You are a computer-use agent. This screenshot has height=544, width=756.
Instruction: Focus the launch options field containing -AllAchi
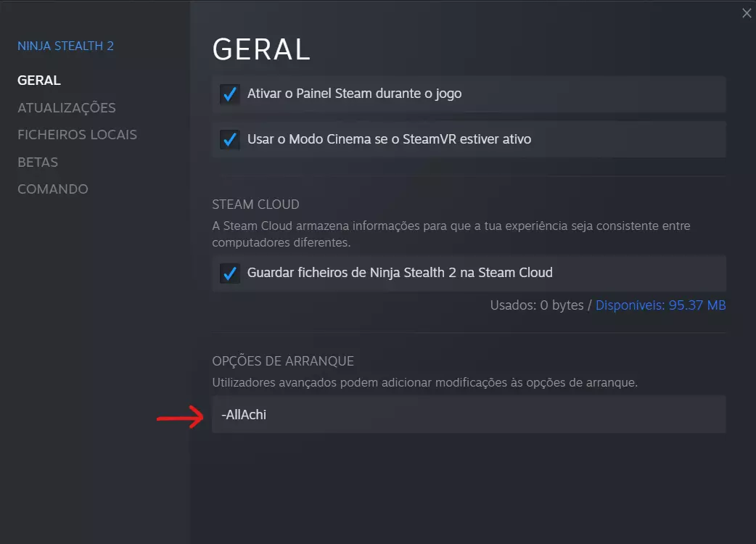point(469,415)
